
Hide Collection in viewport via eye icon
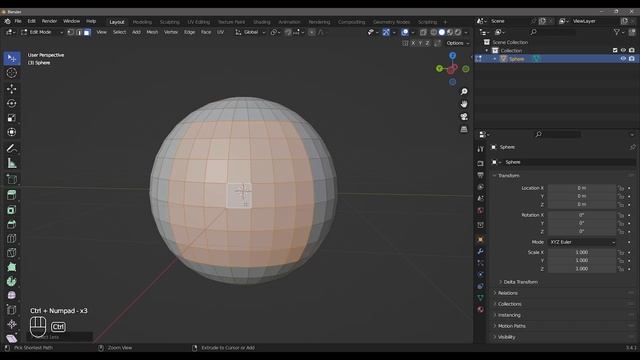[623, 50]
